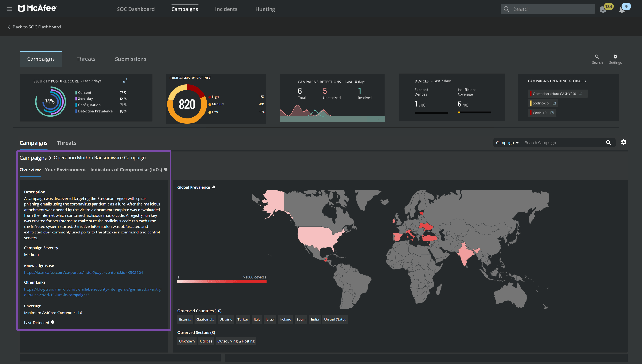Click the Ireland country tag
Viewport: 642px width, 364px height.
coord(286,320)
